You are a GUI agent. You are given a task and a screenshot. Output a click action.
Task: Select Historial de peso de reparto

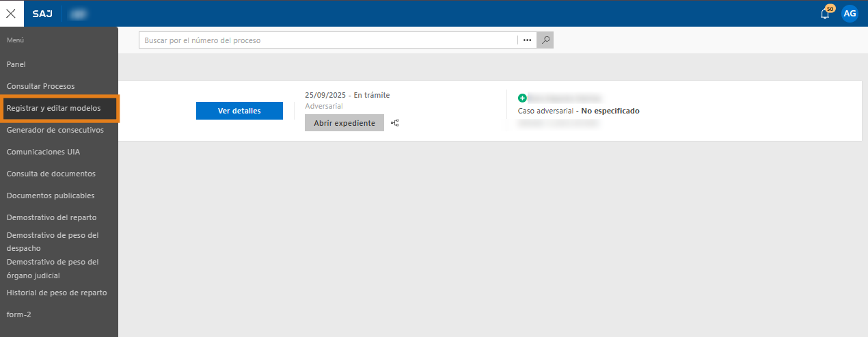[57, 293]
